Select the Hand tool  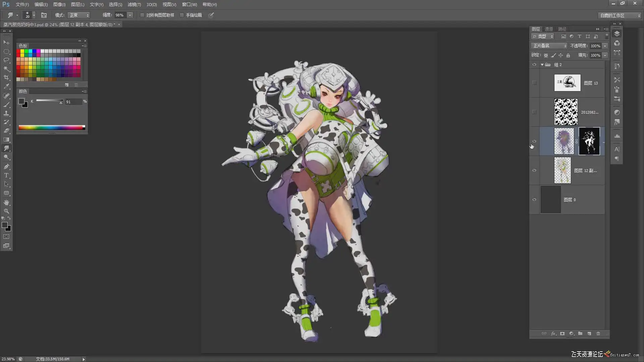coord(6,202)
